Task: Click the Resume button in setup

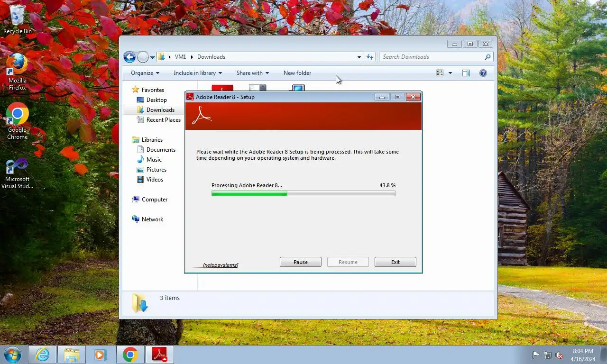Action: (x=348, y=262)
